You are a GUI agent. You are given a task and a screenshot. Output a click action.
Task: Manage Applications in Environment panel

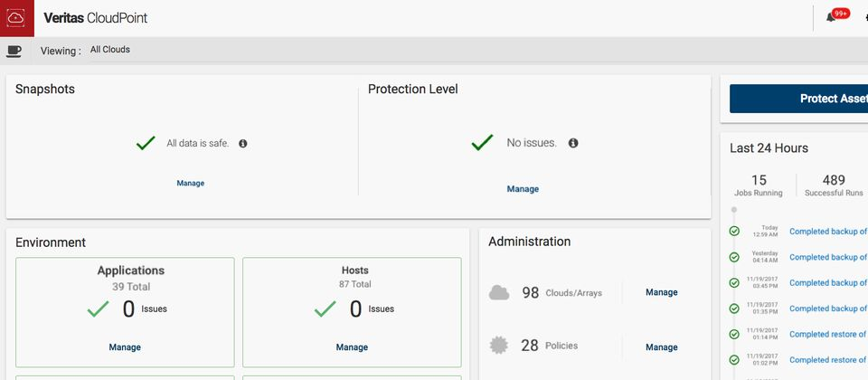(x=125, y=347)
